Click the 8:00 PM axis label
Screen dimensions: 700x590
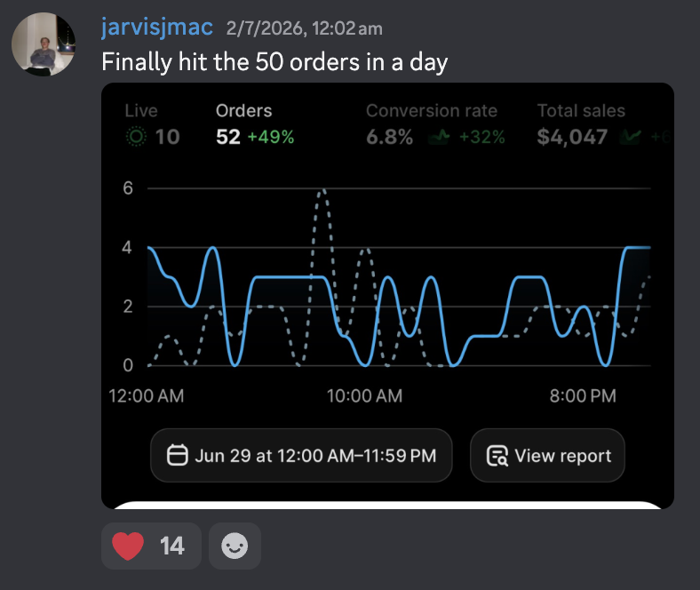click(x=583, y=395)
